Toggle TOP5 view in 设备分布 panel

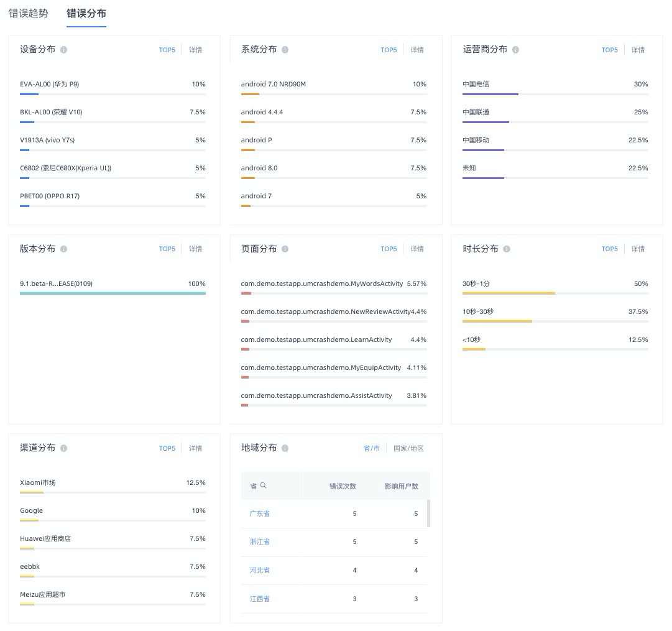[x=167, y=50]
